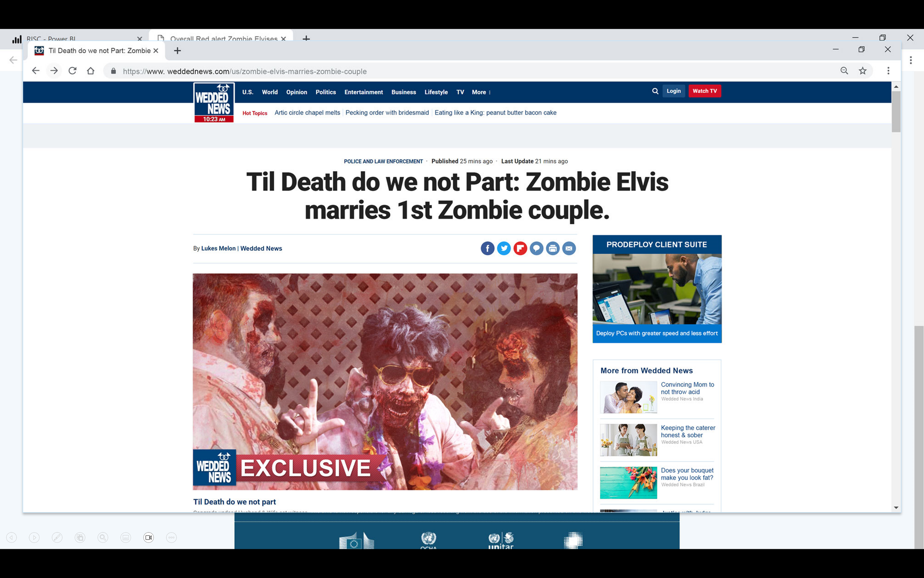This screenshot has height=578, width=924.
Task: View site security via the lock icon
Action: point(113,71)
